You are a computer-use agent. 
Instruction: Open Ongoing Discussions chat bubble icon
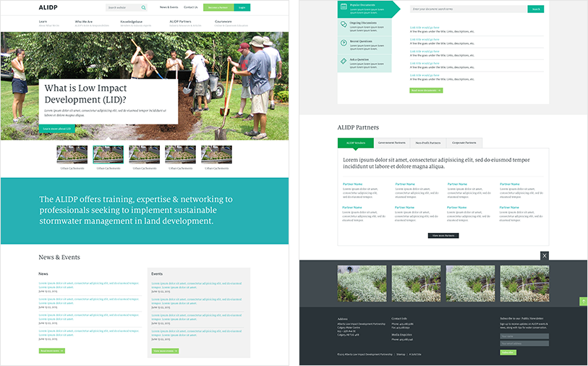click(x=343, y=25)
